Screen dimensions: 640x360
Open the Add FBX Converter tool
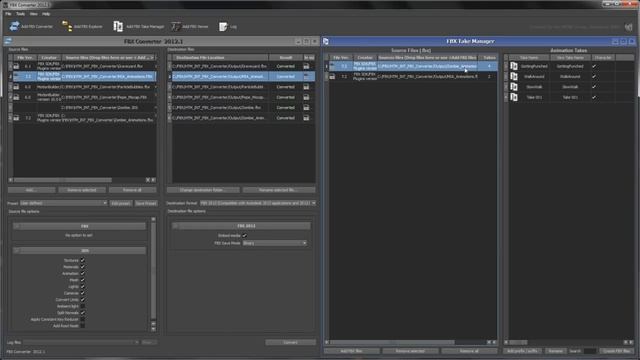31,27
